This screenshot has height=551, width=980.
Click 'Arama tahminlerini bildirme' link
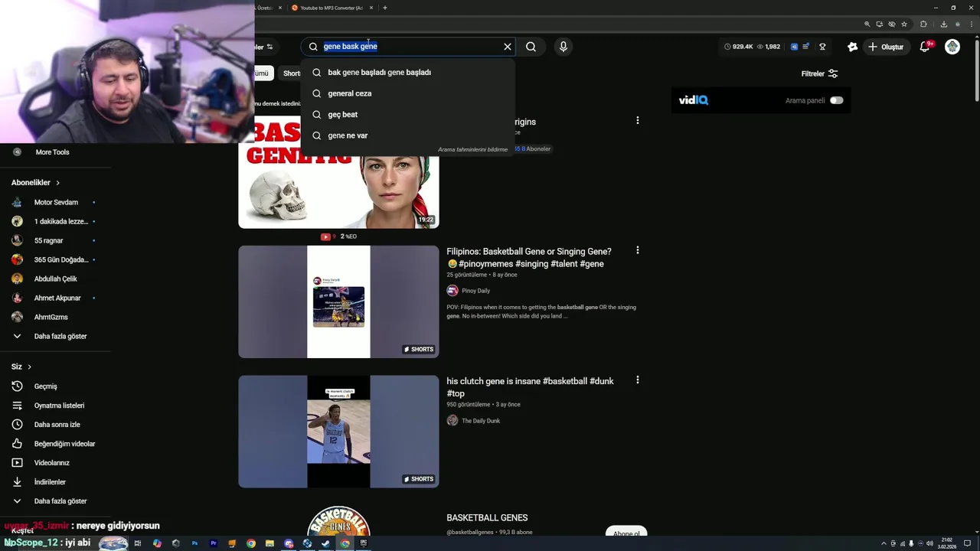tap(472, 149)
